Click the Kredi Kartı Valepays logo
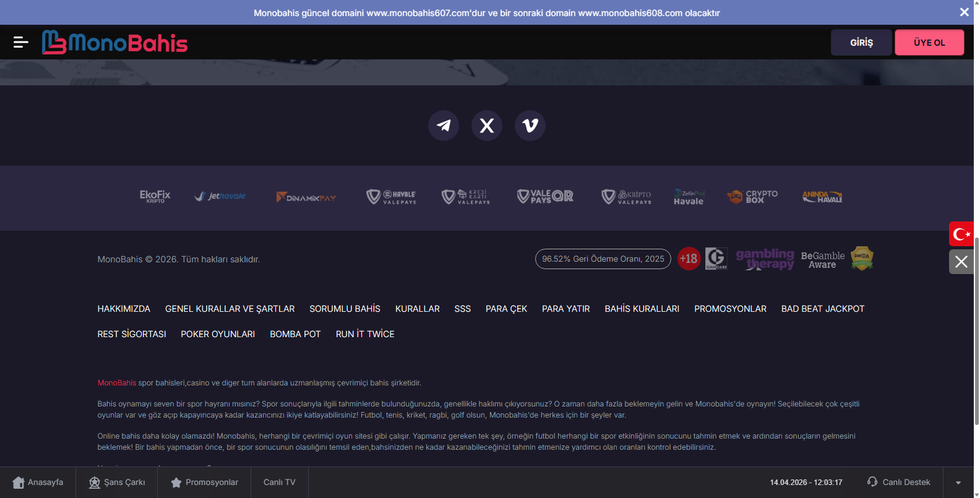Image resolution: width=980 pixels, height=498 pixels. click(466, 197)
